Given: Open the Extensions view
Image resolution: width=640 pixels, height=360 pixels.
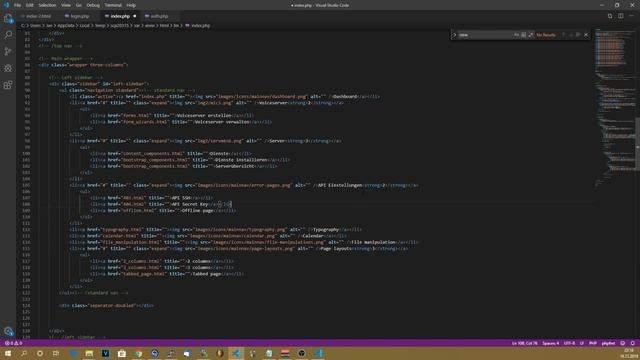Looking at the screenshot, I should 8,85.
